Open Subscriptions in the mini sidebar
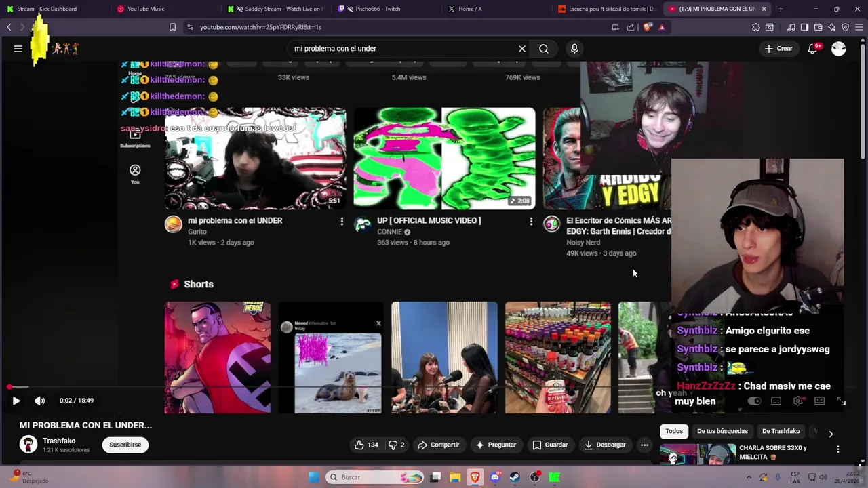 coord(135,138)
